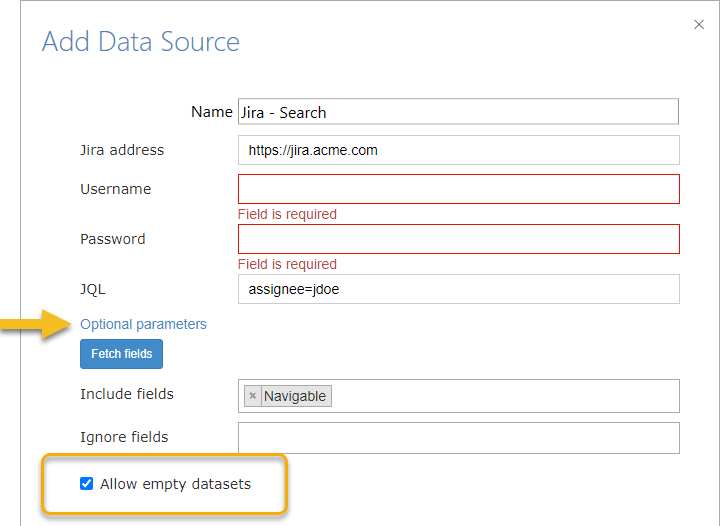This screenshot has height=526, width=720.
Task: Click the Include fields label
Action: point(127,394)
